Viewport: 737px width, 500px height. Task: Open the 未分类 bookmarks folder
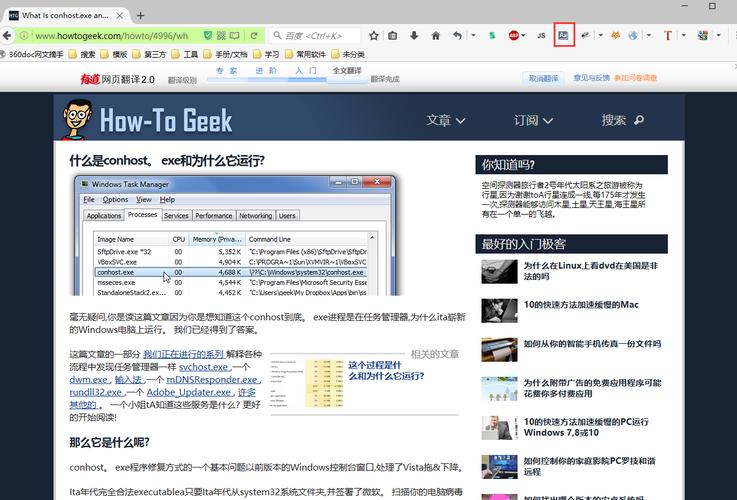(x=348, y=55)
